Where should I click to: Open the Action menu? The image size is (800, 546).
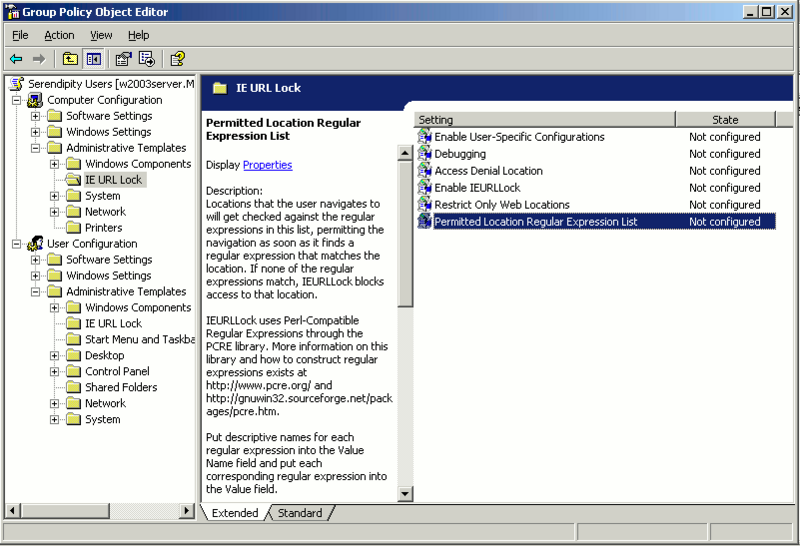[x=59, y=35]
